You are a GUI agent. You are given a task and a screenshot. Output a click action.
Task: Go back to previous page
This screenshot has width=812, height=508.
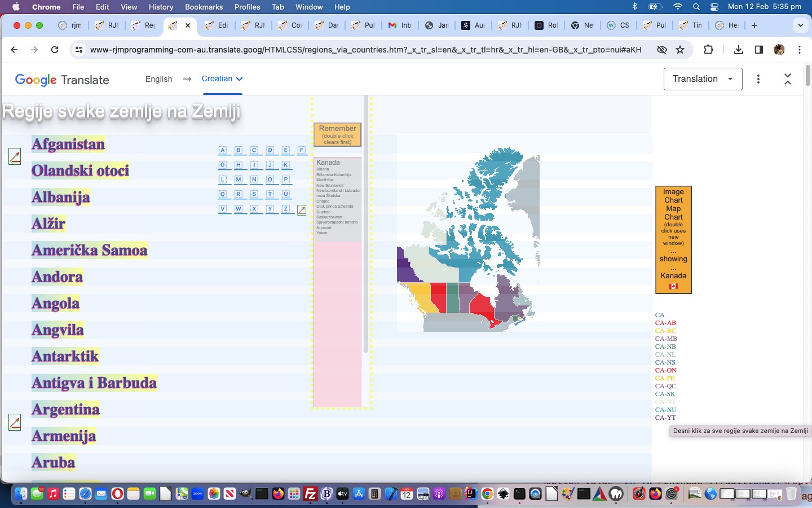[x=14, y=50]
